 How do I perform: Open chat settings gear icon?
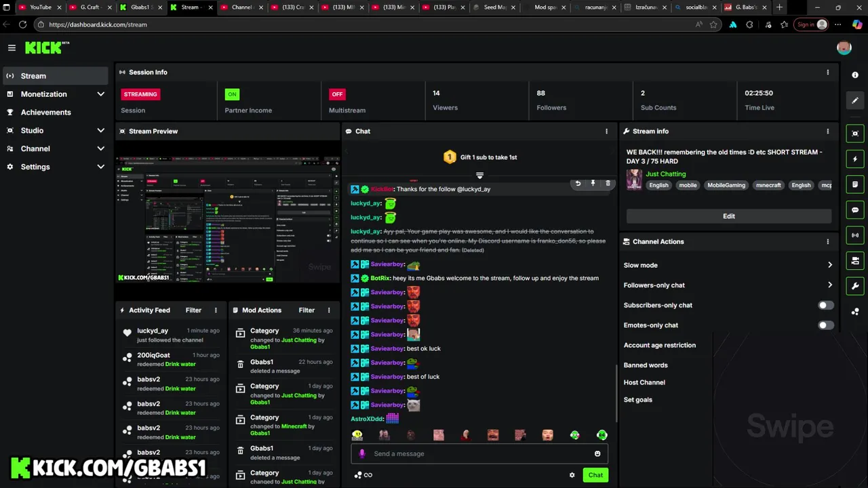click(572, 475)
